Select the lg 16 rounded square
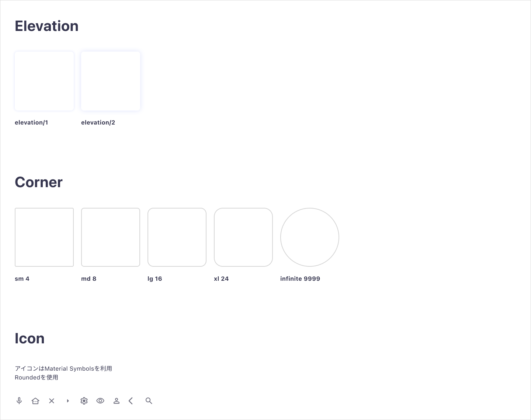531x420 pixels. coord(177,237)
